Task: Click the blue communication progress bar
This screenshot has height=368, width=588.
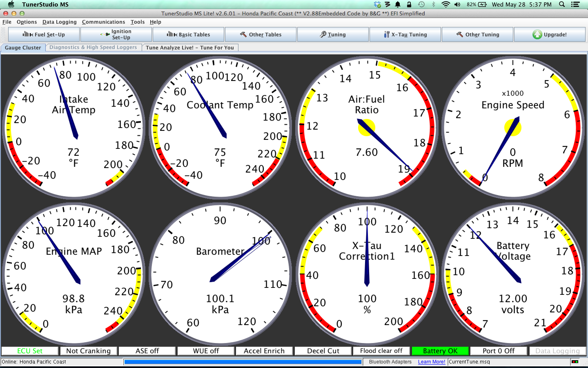Action: (243, 362)
